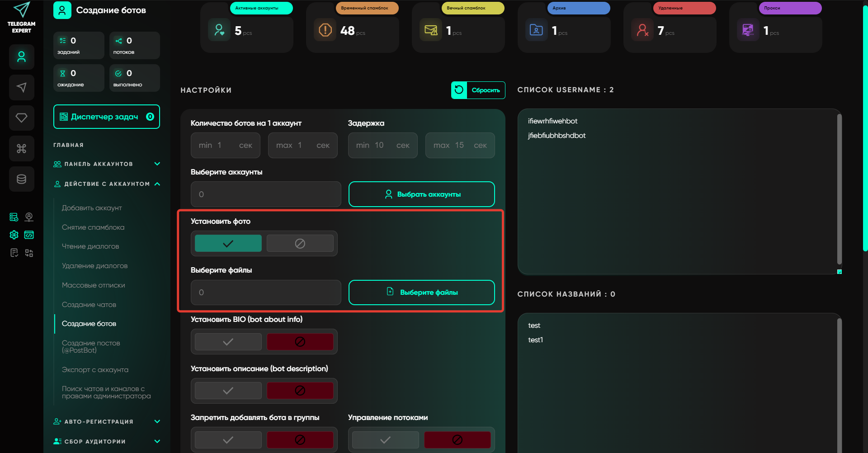Screen dimensions: 868x453
Task: Open 'Снятие спамблока' menu item
Action: point(93,227)
